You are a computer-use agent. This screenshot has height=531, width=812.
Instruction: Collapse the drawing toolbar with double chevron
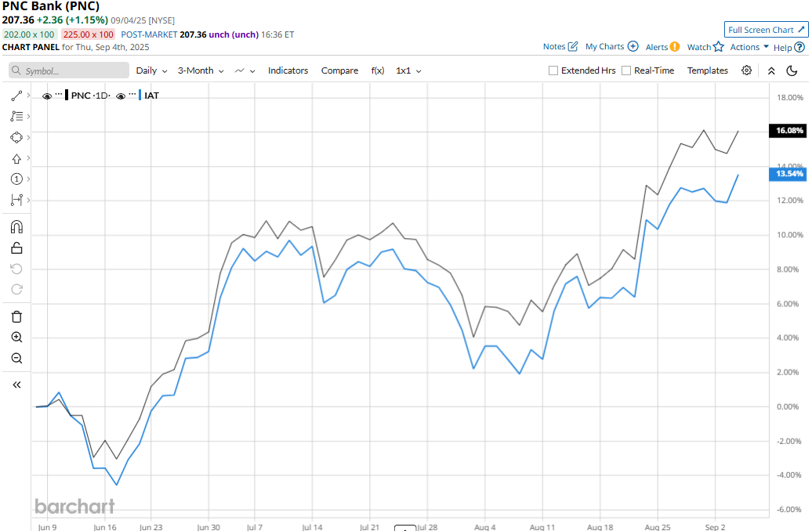16,385
